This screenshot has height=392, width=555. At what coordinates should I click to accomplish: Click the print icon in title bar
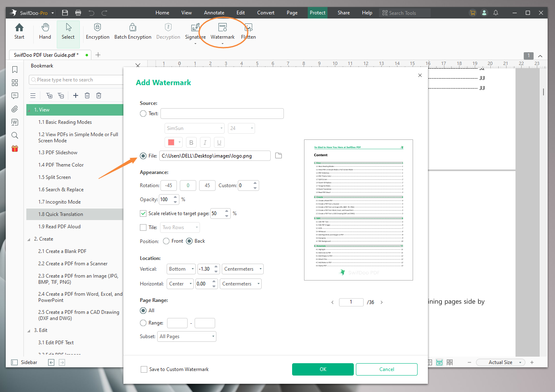[78, 13]
